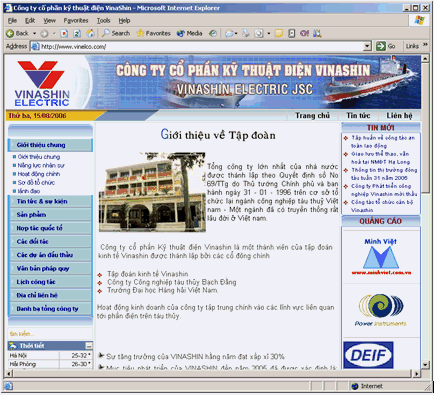
Task: Open the Edit button dropdown arrow
Action: coord(269,33)
